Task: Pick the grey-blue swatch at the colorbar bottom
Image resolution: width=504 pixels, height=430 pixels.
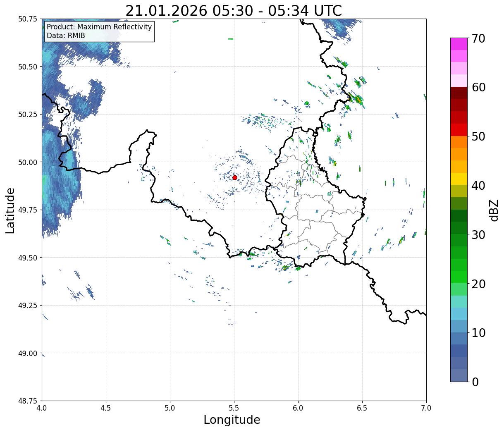Action: coord(459,375)
